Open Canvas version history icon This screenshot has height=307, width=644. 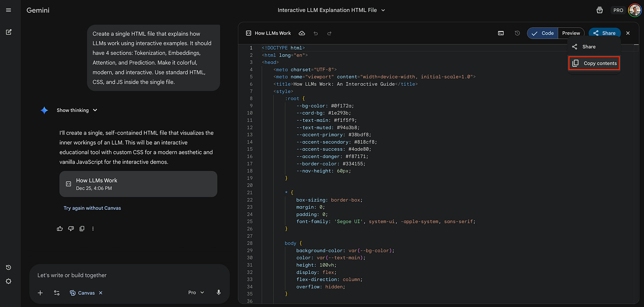coord(517,33)
